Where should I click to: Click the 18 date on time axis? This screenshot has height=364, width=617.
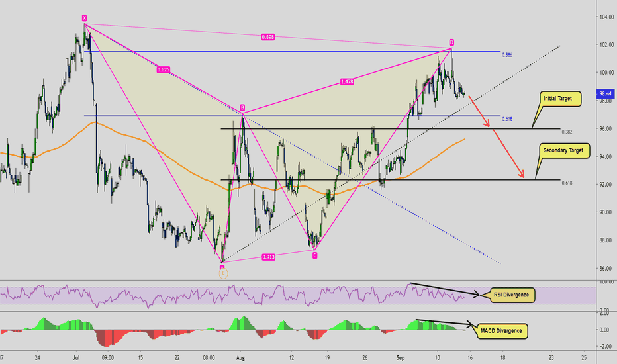502,357
